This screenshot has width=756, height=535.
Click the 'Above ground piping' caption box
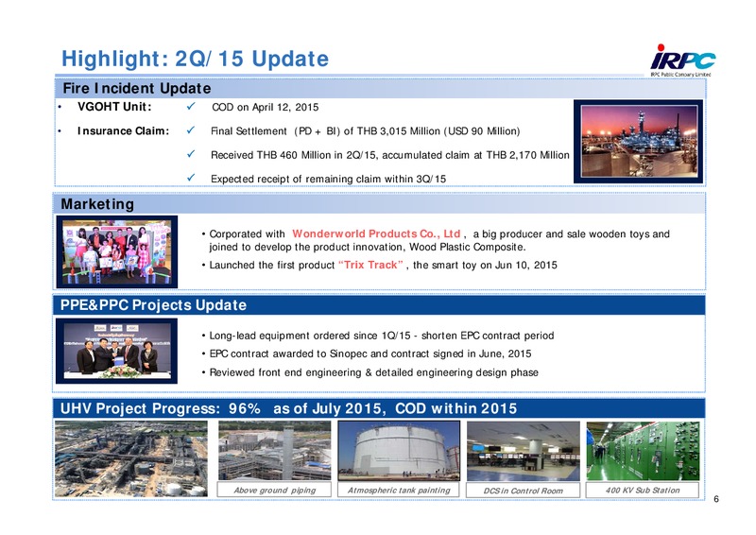[x=274, y=490]
